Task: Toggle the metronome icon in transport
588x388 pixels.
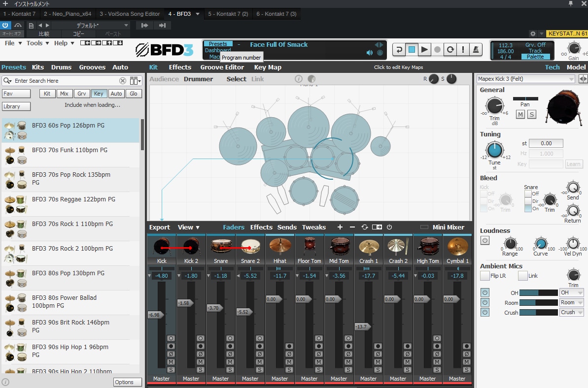Action: (x=476, y=49)
